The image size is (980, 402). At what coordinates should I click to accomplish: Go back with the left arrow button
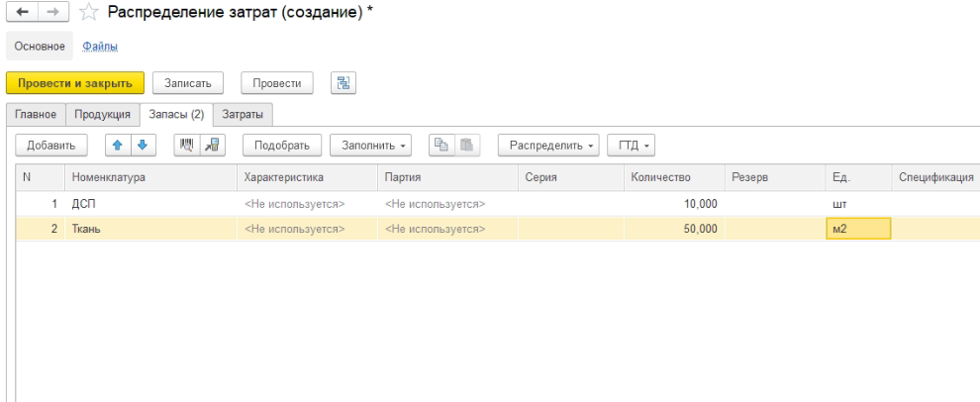23,13
